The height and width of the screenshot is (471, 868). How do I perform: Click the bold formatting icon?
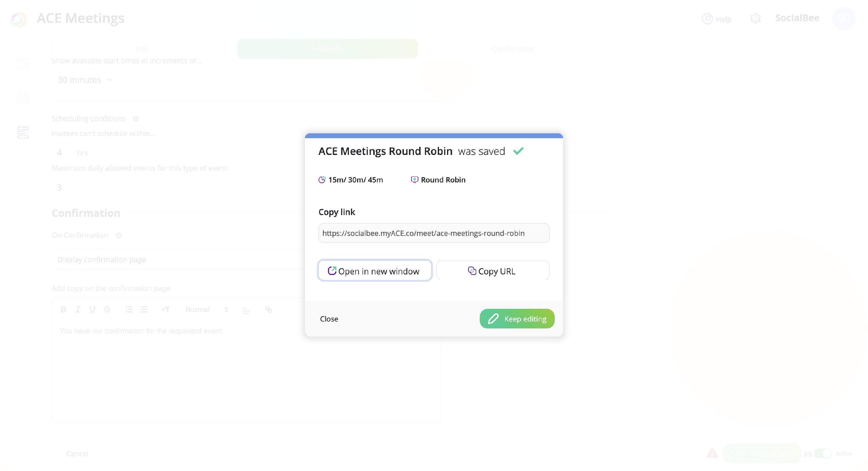[x=63, y=309]
